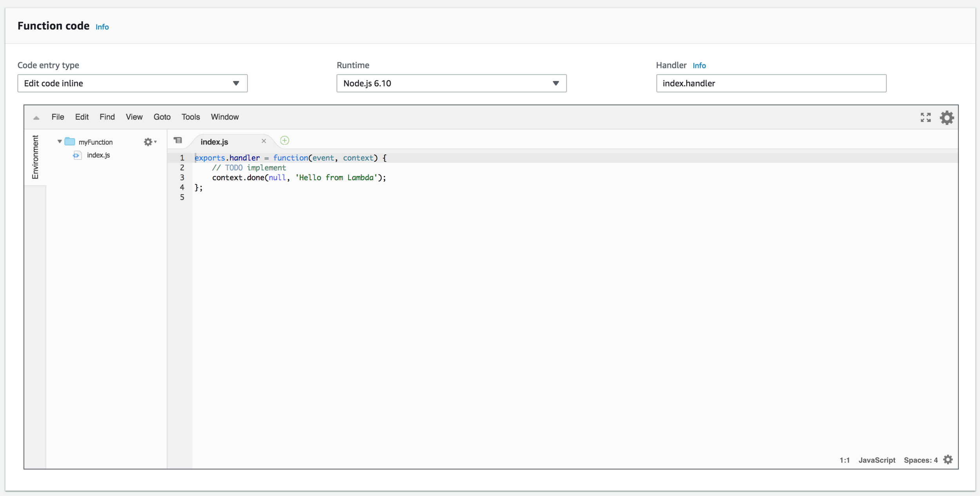Open the File menu

(x=58, y=117)
